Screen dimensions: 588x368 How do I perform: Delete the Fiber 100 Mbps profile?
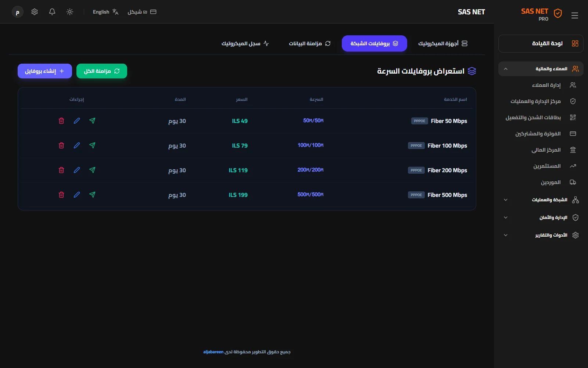[61, 145]
